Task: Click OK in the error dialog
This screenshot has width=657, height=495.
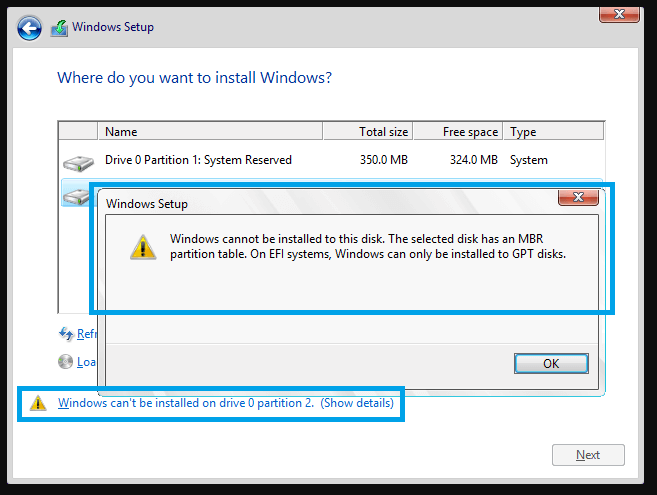Action: point(551,363)
